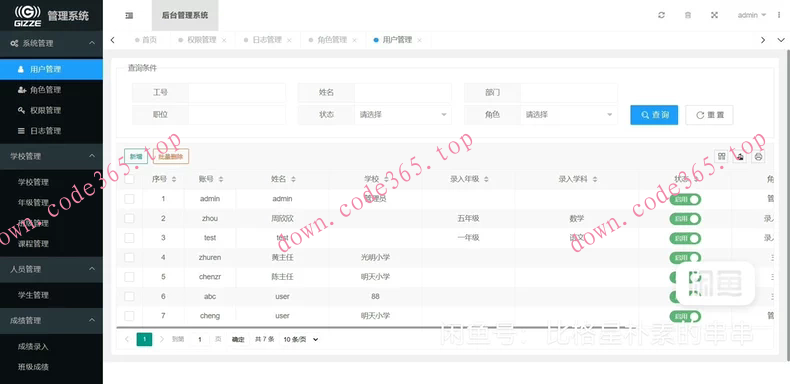The height and width of the screenshot is (384, 790).
Task: Open 成绩录入 in the sidebar
Action: tap(51, 346)
